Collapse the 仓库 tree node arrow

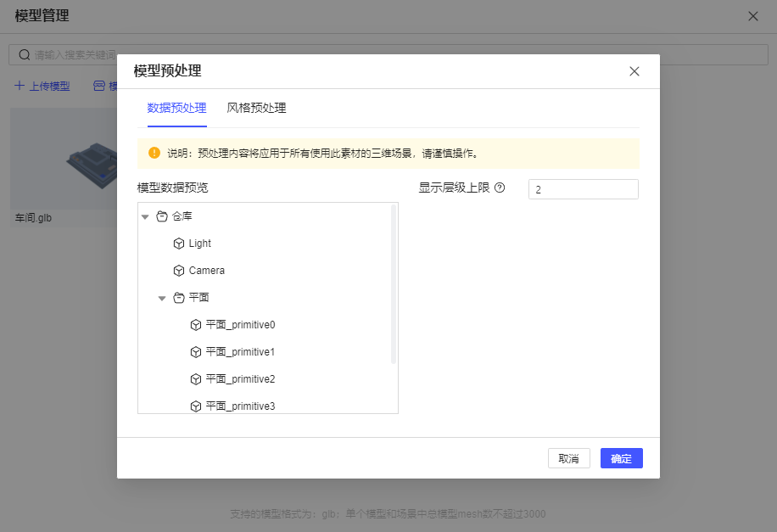click(145, 216)
